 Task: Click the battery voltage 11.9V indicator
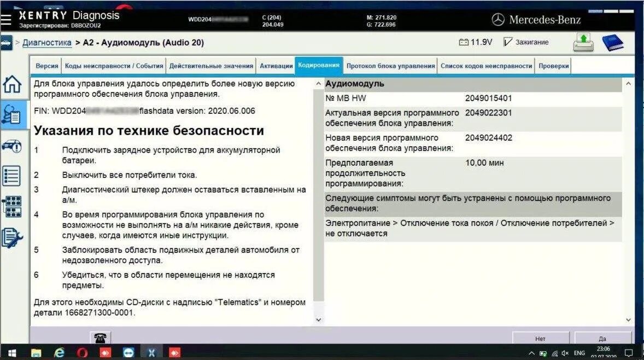475,42
